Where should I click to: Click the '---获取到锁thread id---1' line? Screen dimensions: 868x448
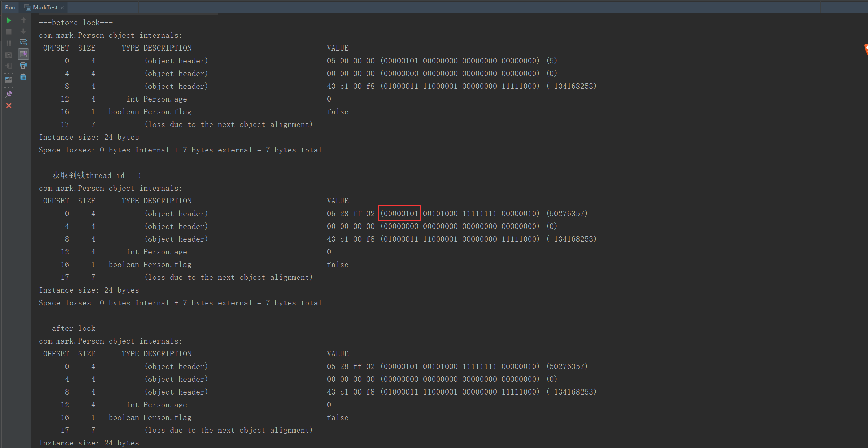point(90,175)
